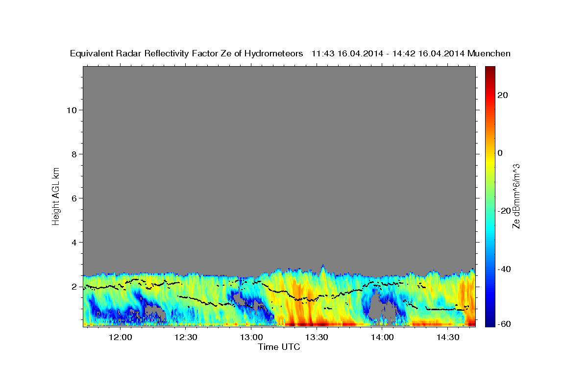588x392 pixels.
Task: Click the colorbar label '20'
Action: [503, 95]
